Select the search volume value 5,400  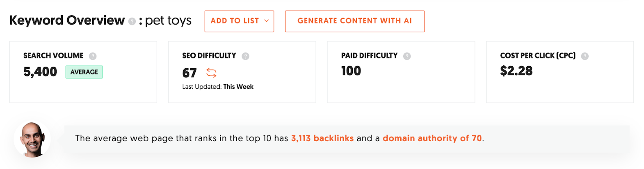click(x=40, y=72)
